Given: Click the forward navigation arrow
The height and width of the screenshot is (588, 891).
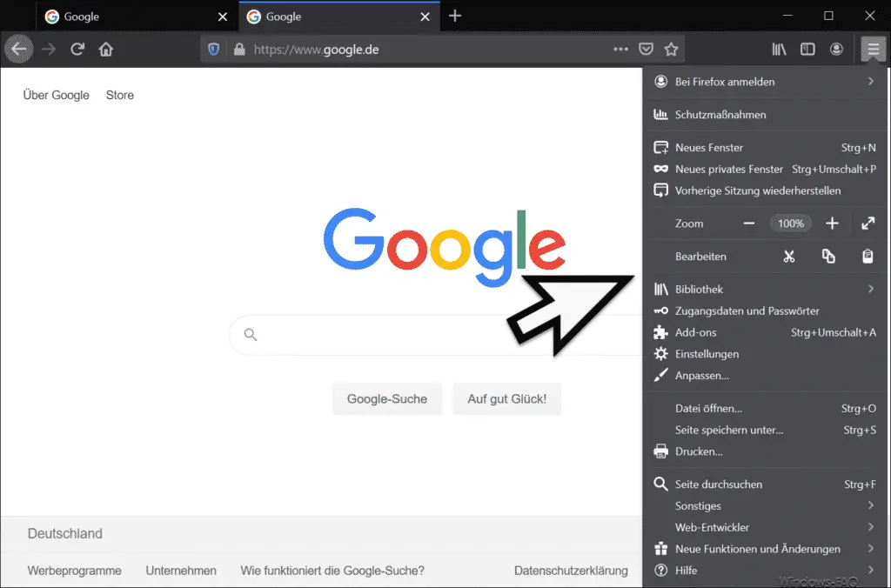Looking at the screenshot, I should (49, 50).
